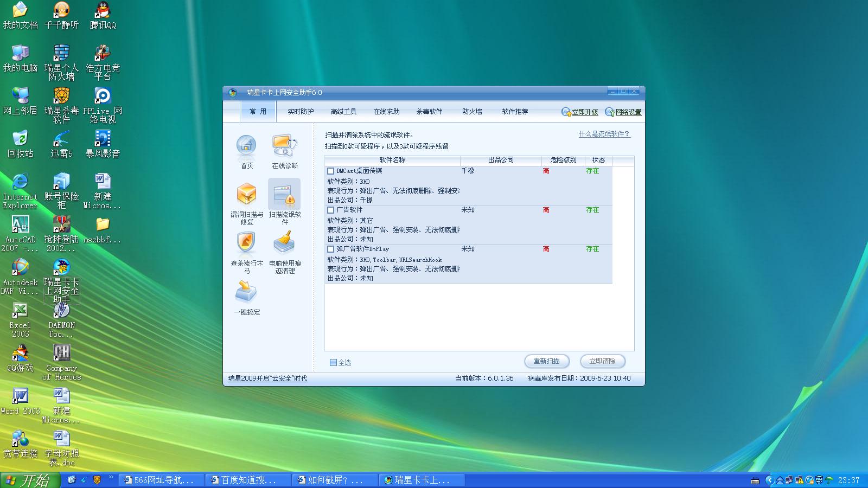Check the 弹广告软件DmPlay checkbox
Viewport: 868px width, 488px height.
click(330, 249)
